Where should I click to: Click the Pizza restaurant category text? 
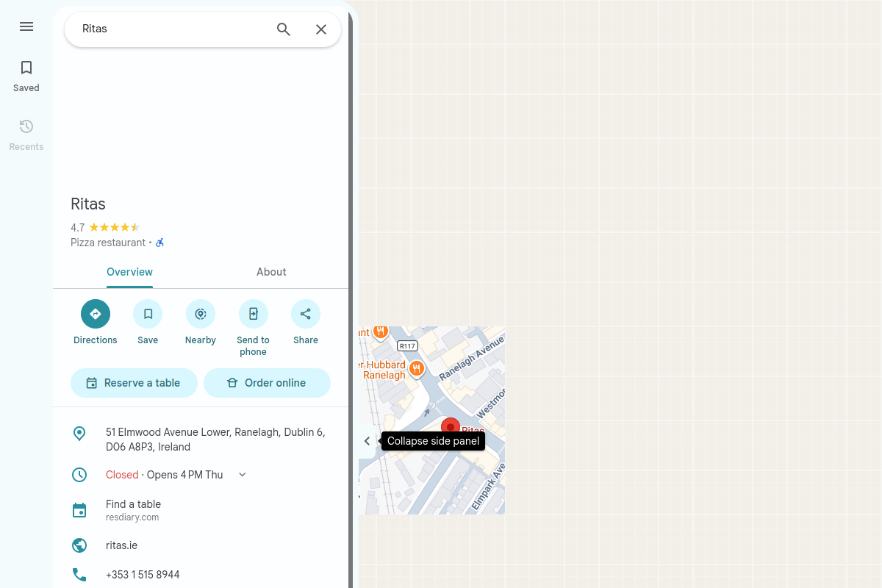[x=108, y=243]
